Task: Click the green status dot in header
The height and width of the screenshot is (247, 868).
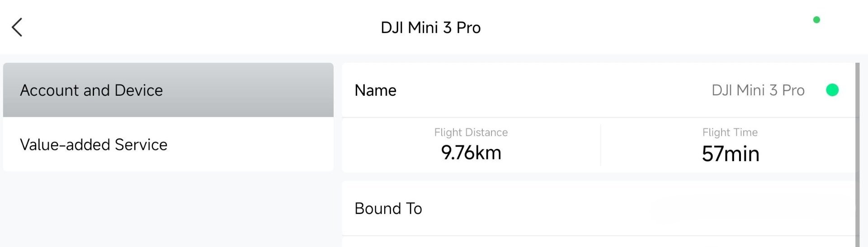Action: coord(816,20)
